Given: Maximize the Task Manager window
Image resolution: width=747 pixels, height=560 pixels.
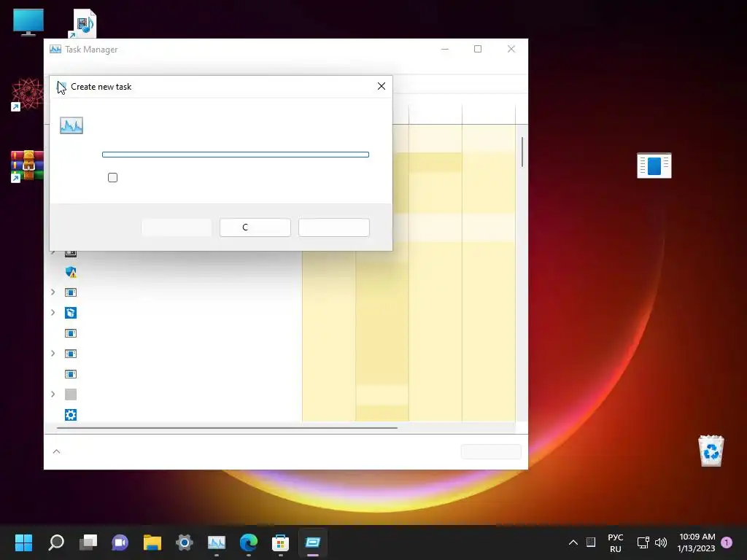Looking at the screenshot, I should pyautogui.click(x=478, y=49).
